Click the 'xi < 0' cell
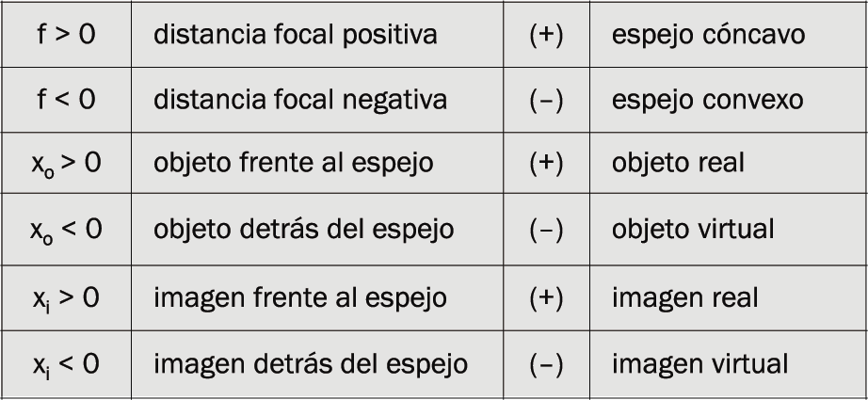Viewport: 868px width, 400px height. [x=67, y=365]
